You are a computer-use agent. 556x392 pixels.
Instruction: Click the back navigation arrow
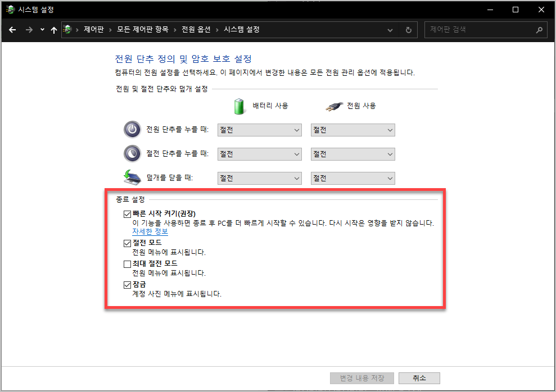coord(12,30)
